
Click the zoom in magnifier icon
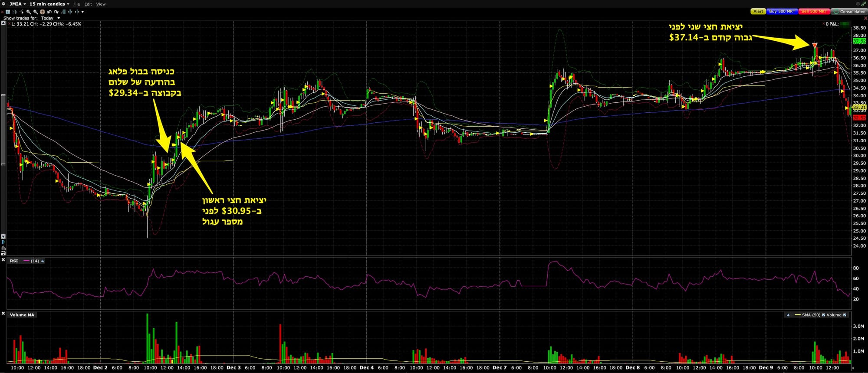28,12
